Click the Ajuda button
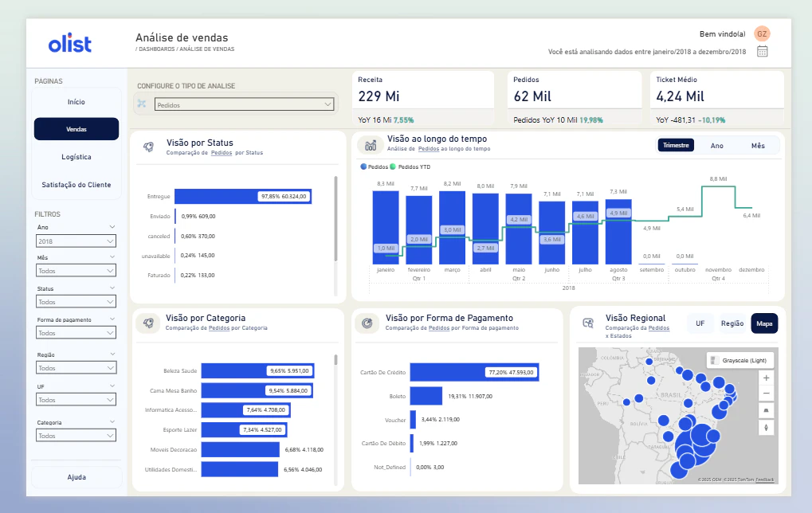812x513 pixels. point(76,477)
